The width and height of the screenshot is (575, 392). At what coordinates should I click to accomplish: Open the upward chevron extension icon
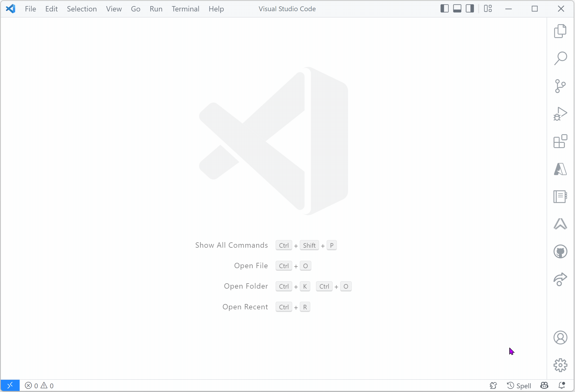pos(560,224)
